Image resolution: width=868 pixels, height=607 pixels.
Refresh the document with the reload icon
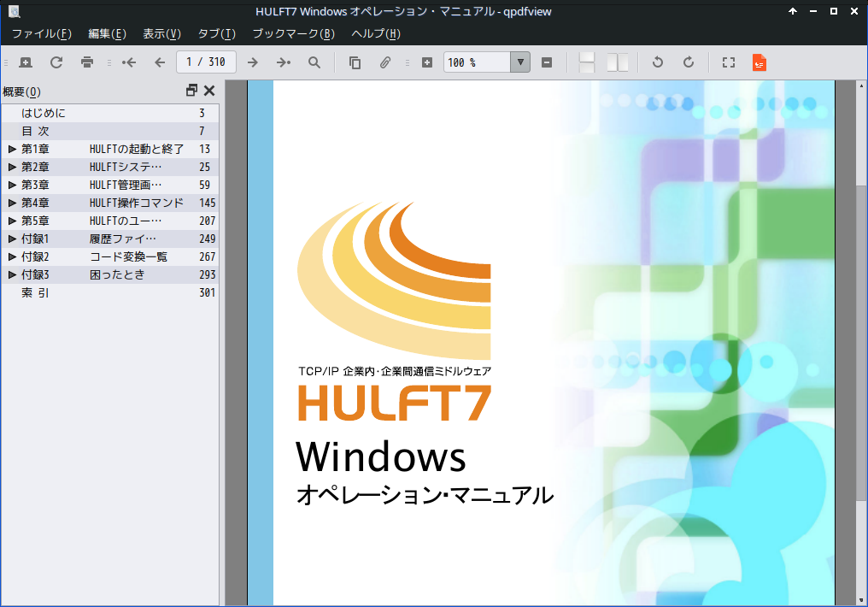tap(56, 62)
